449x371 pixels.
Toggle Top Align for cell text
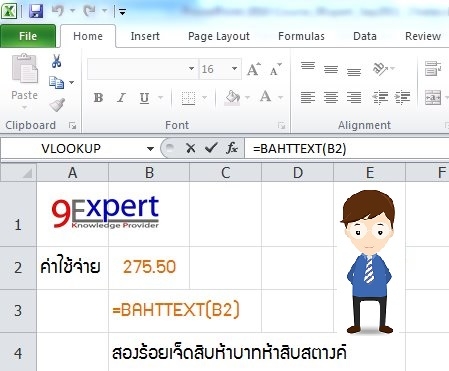tap(308, 66)
